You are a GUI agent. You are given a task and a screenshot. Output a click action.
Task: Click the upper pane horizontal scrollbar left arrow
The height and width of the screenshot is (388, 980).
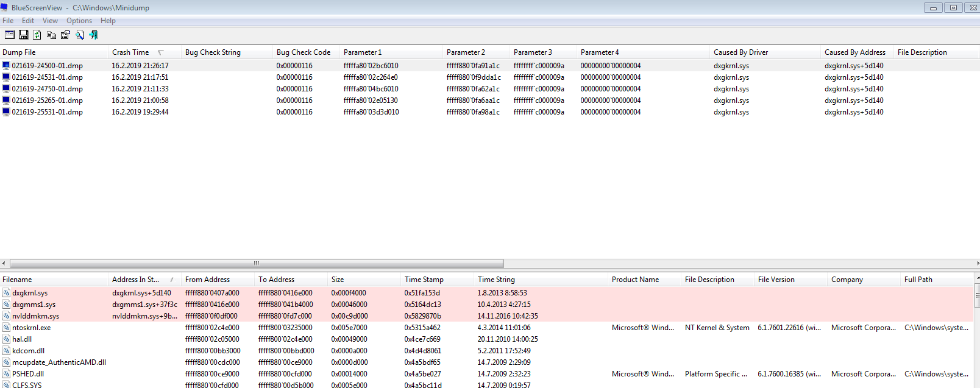click(x=4, y=264)
